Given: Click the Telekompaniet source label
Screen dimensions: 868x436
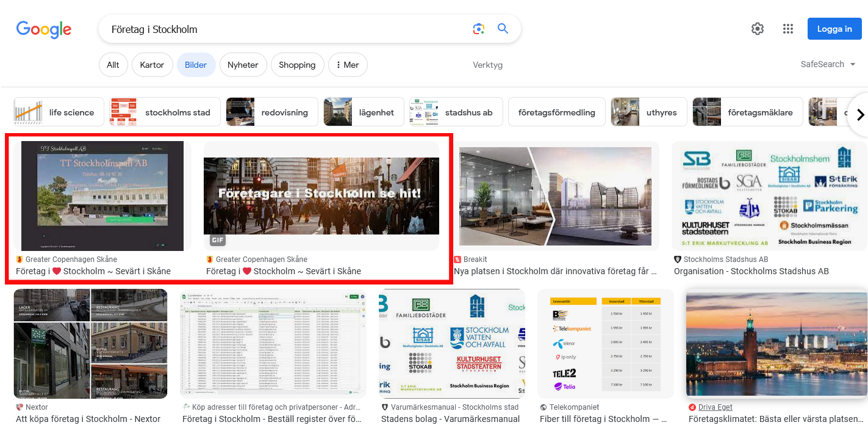Looking at the screenshot, I should (574, 407).
